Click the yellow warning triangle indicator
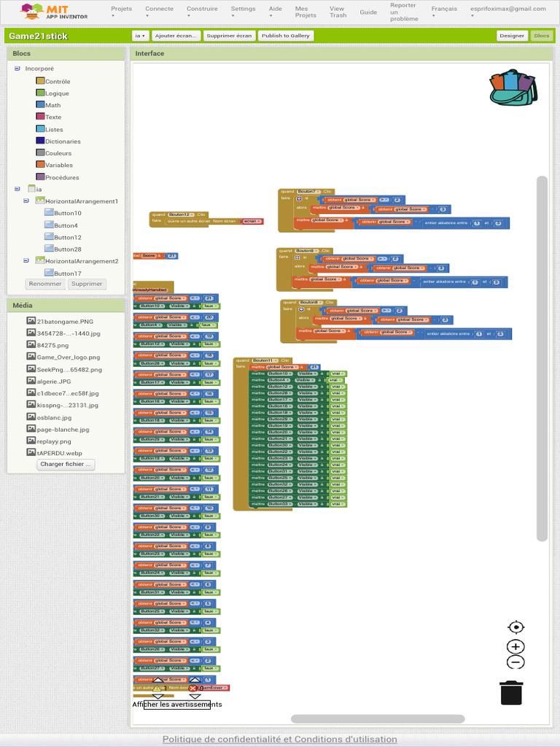560x747 pixels. [157, 688]
